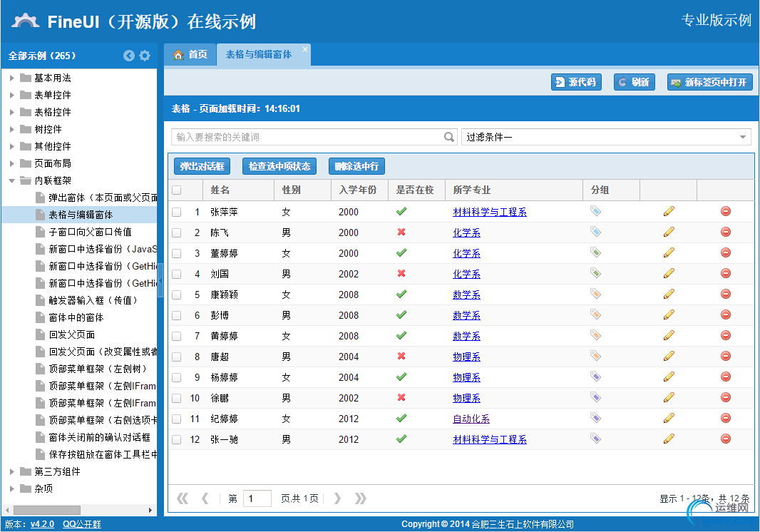Screen dimensions: 760x532
Task: Check the row checkbox for 纪婷婷
Action: 176,419
